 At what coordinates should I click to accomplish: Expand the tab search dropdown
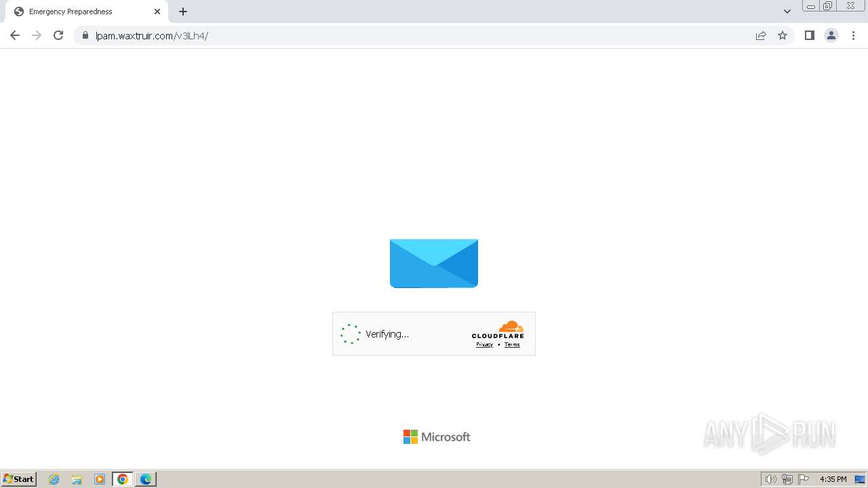click(787, 12)
